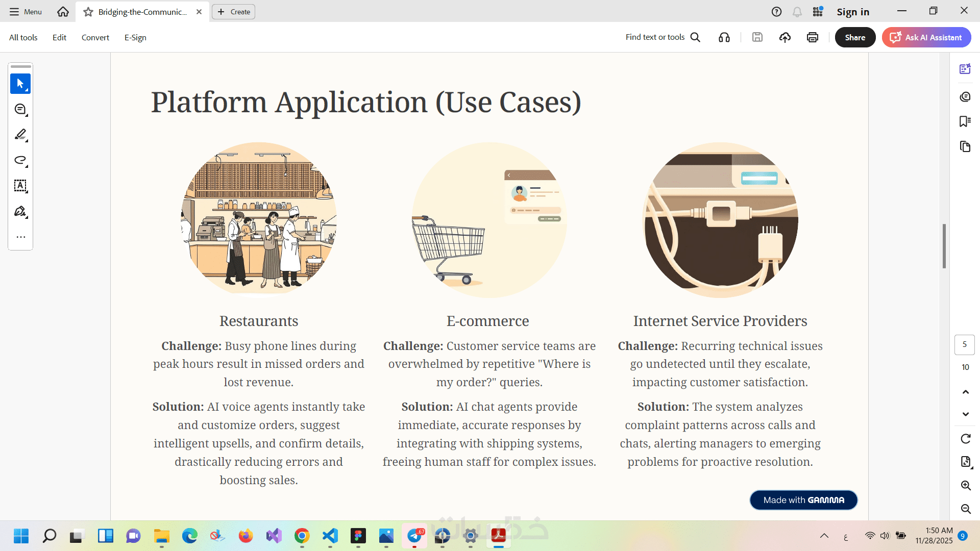Open the fill and sign pen tool
Screen dimensions: 980x551
(20, 211)
